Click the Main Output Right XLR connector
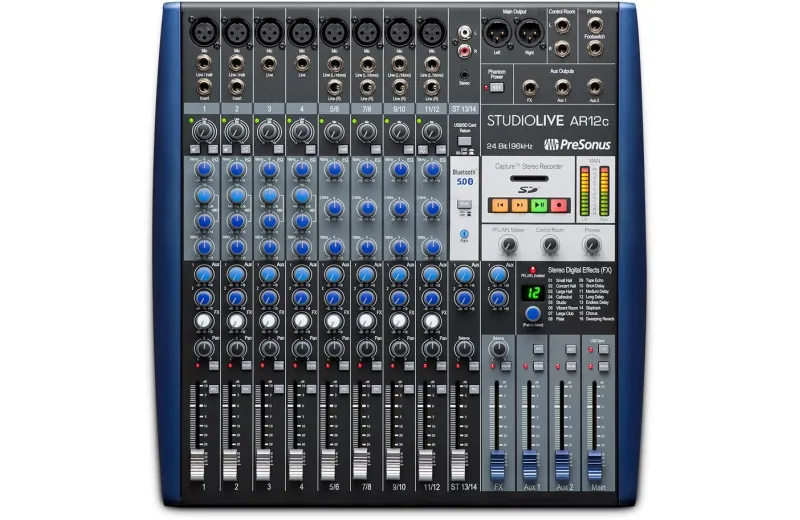Viewport: 800px width, 520px height. tap(529, 33)
